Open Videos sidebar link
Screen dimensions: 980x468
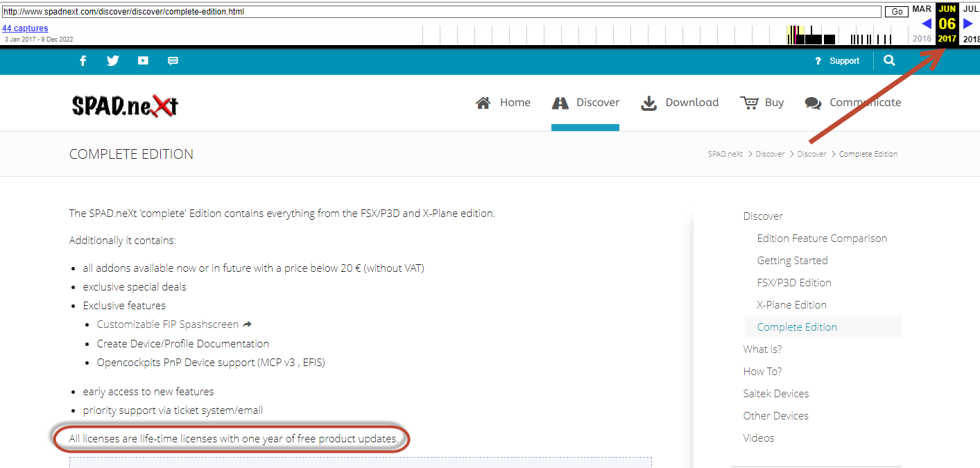click(x=758, y=438)
